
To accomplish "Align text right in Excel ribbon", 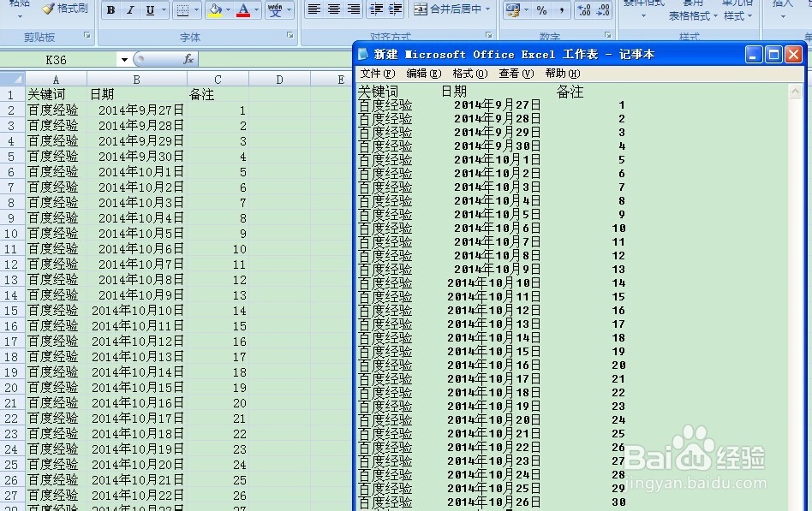I will (354, 9).
